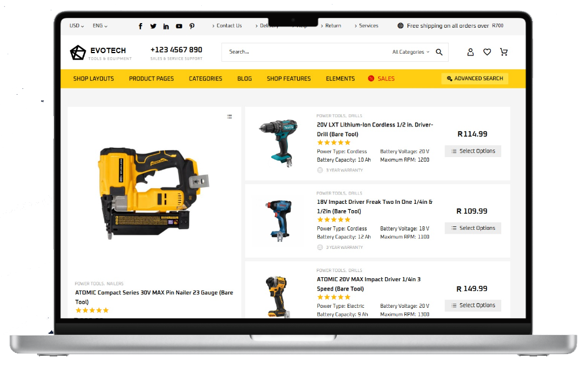Click the Advanced Search button

click(x=475, y=79)
